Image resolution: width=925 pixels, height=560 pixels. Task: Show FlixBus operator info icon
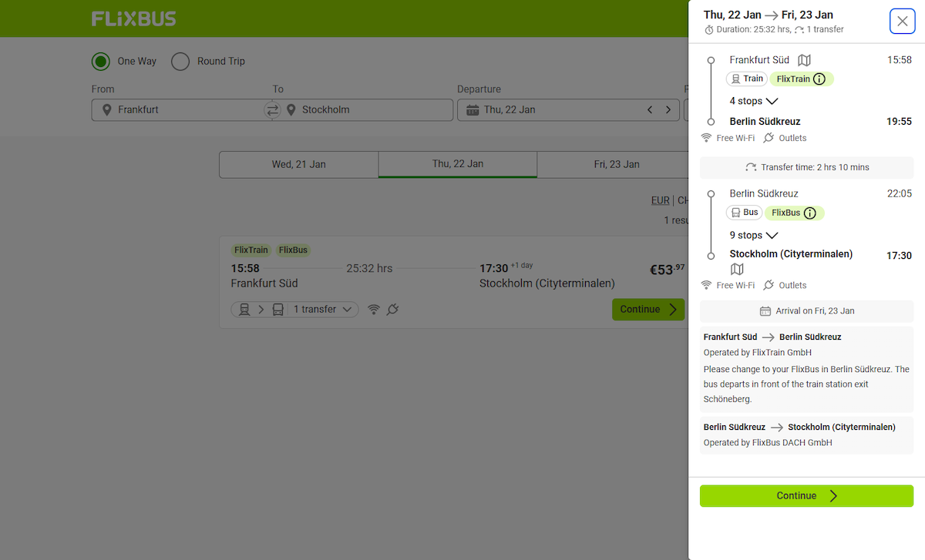tap(809, 213)
